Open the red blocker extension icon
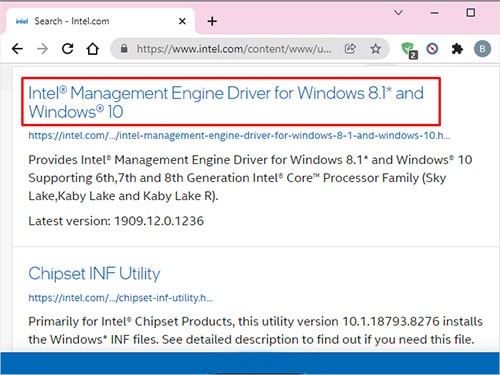500x375 pixels. [432, 49]
